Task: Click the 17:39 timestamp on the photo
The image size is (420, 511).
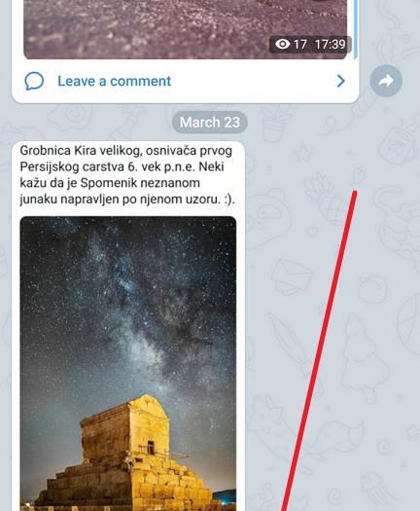Action: [331, 45]
